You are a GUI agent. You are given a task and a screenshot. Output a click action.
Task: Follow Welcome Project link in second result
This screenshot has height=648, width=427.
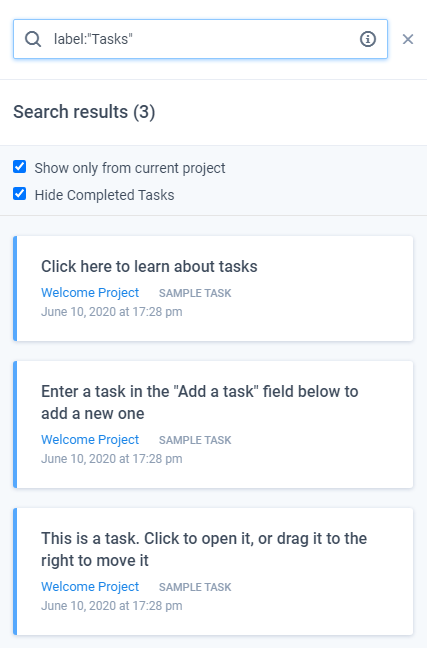pos(90,440)
